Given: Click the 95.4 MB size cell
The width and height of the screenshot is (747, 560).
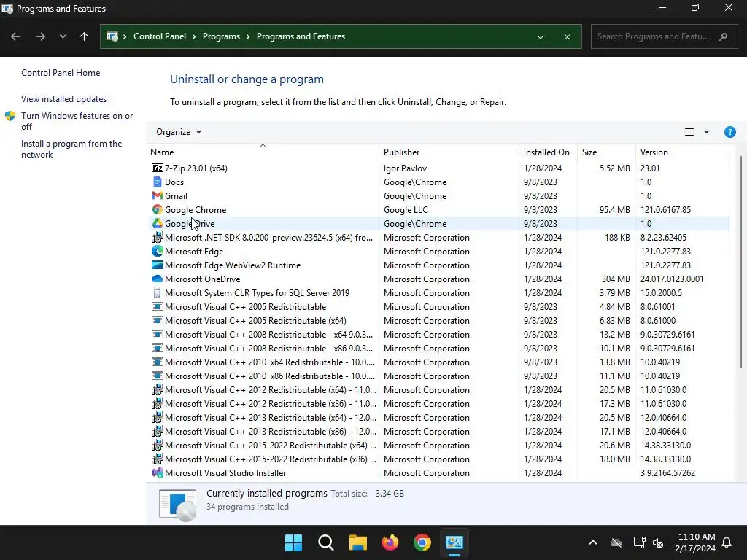Looking at the screenshot, I should 614,209.
